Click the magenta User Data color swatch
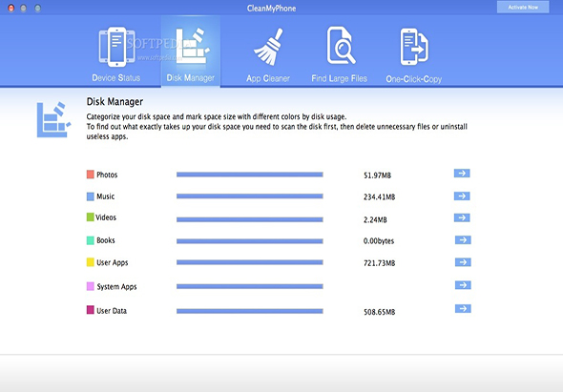The width and height of the screenshot is (563, 392). [90, 310]
